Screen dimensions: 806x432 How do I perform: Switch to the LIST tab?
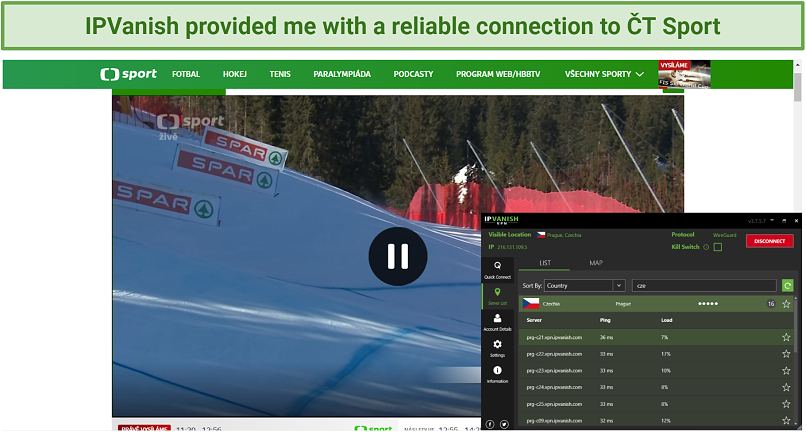click(x=545, y=263)
